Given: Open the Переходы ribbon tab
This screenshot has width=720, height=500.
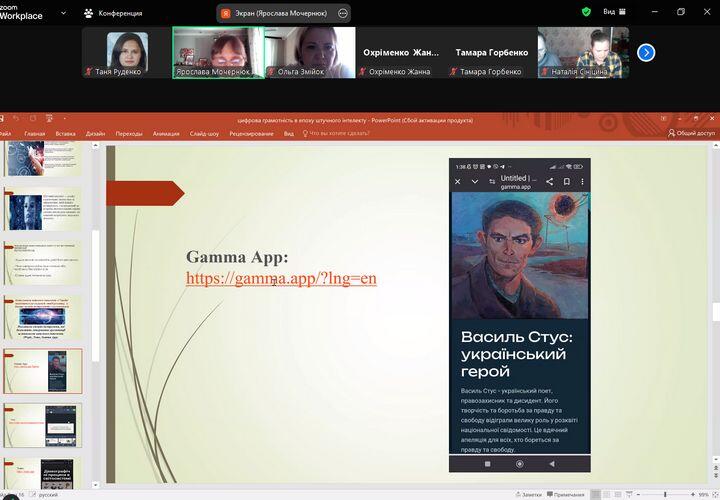Looking at the screenshot, I should click(x=129, y=134).
